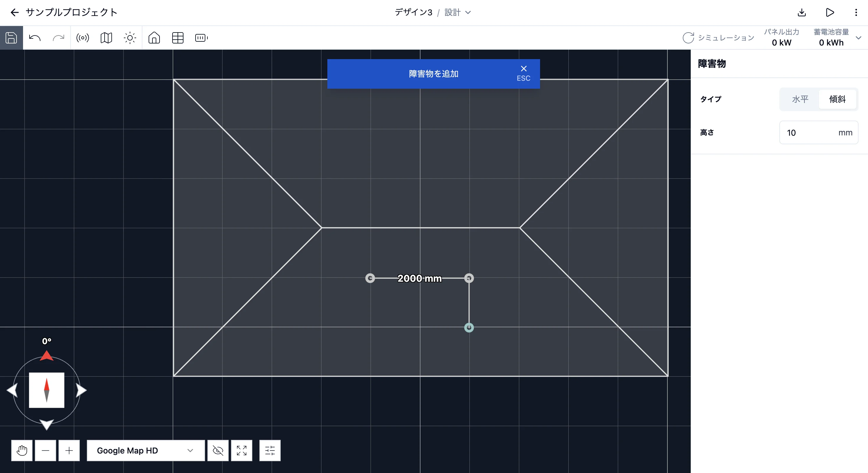Zoom out with the minus button
This screenshot has width=868, height=473.
(45, 451)
